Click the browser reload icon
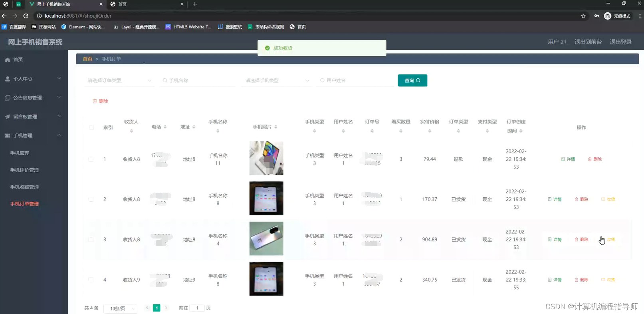This screenshot has height=314, width=644. coord(26,16)
